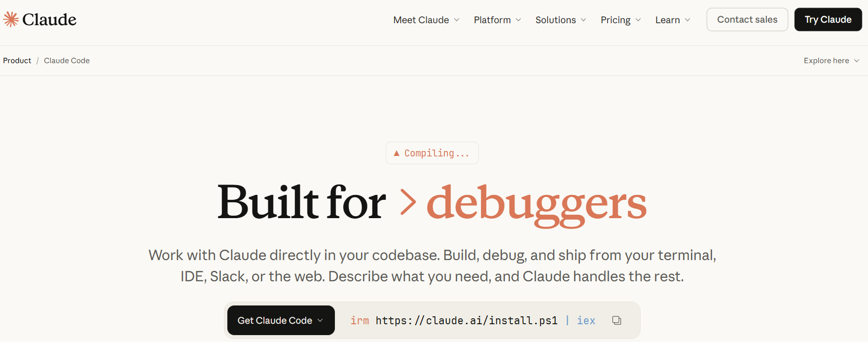The height and width of the screenshot is (342, 868).
Task: Click the orange prompt arrow before debuggers
Action: [408, 202]
